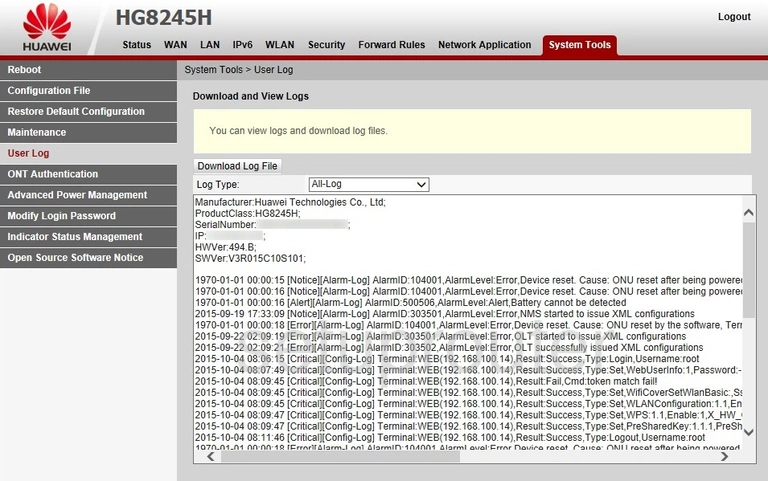This screenshot has width=768, height=481.
Task: Click the ProductClass:HG8245H line
Action: [248, 214]
